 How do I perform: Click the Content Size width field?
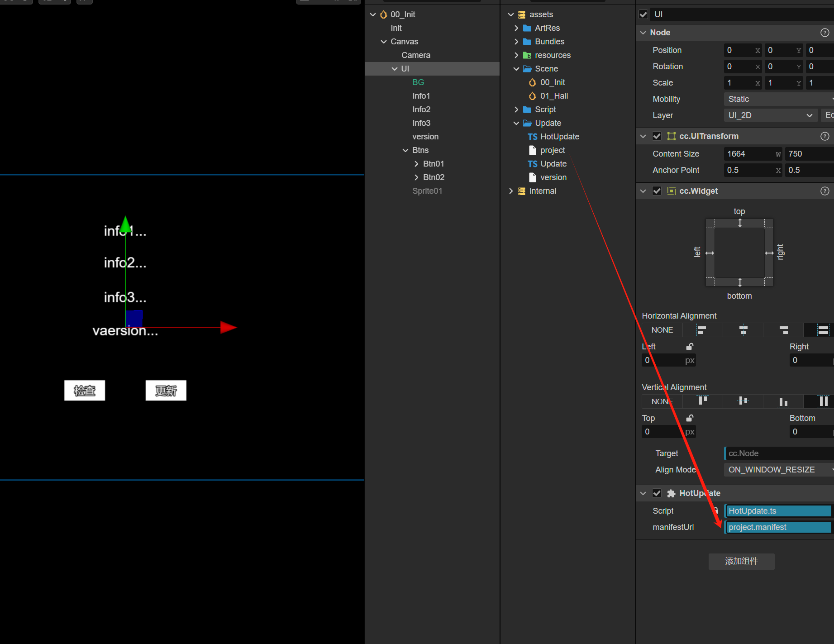coord(753,154)
